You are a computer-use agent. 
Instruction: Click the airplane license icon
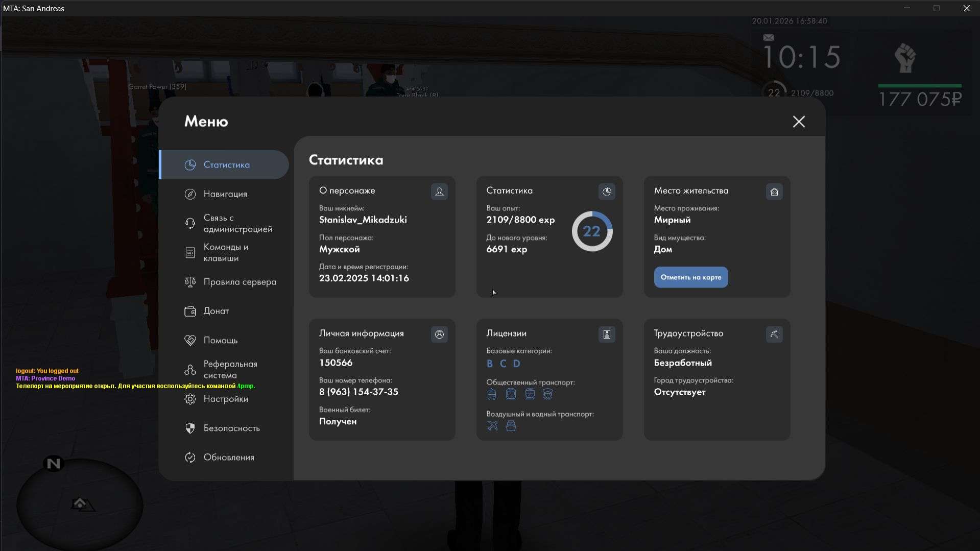click(492, 426)
